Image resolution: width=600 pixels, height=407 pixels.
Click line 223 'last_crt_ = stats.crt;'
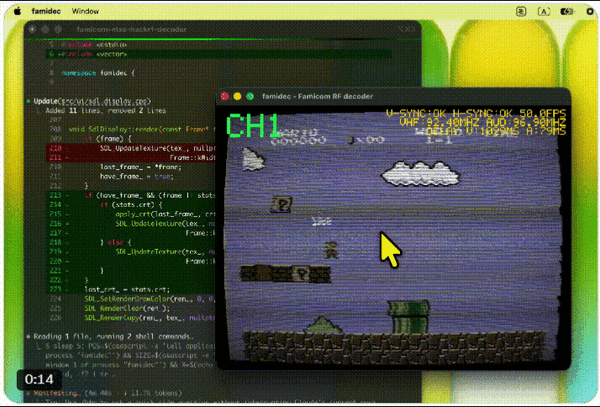coord(130,290)
